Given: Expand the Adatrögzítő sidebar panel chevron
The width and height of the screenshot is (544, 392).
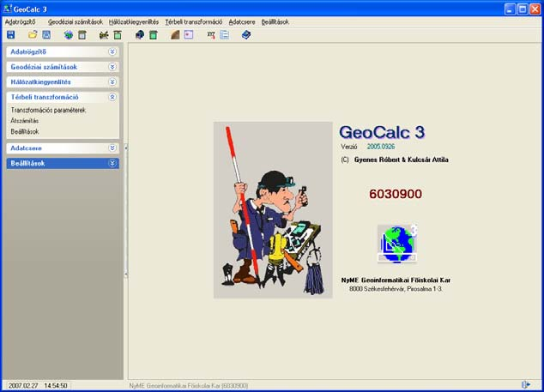Looking at the screenshot, I should click(x=112, y=51).
